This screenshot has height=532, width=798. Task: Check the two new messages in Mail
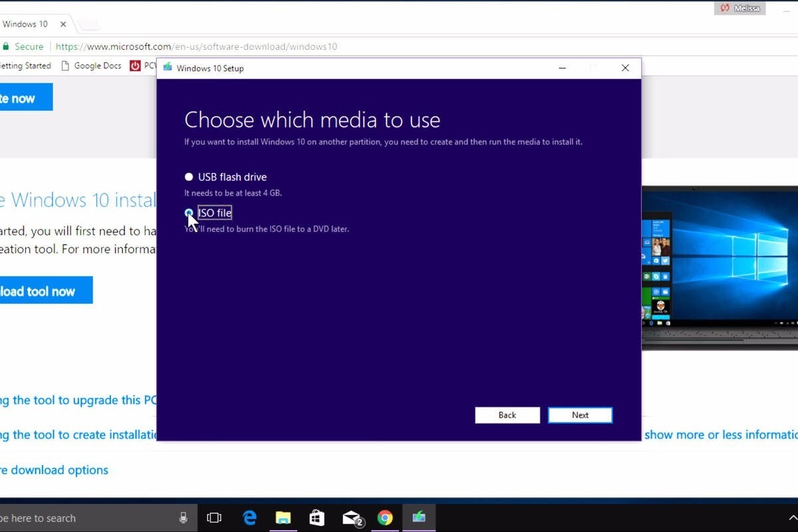click(x=351, y=517)
